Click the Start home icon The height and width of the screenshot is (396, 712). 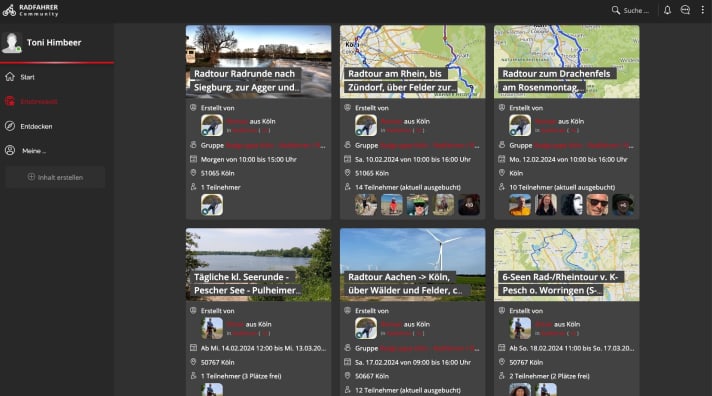pos(10,77)
